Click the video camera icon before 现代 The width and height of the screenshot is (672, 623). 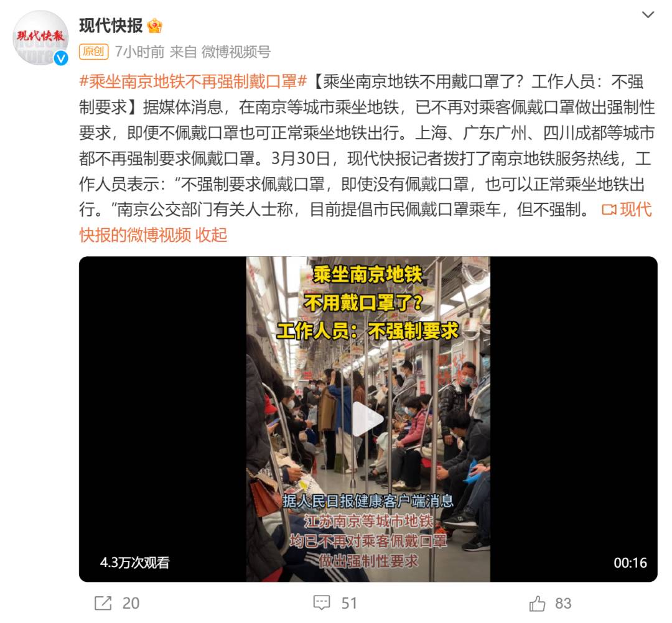[609, 210]
